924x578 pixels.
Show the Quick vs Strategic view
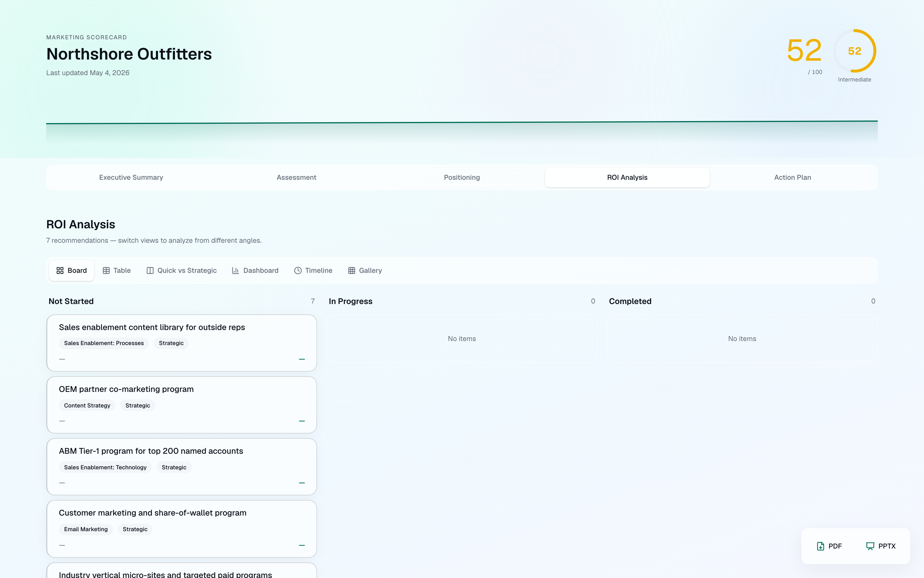pos(187,271)
